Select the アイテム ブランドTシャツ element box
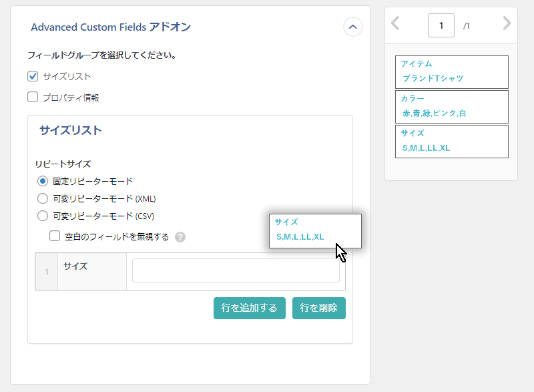This screenshot has width=534, height=392. (x=452, y=72)
